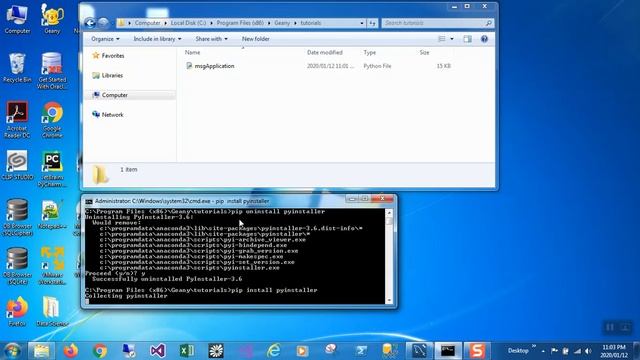Image resolution: width=640 pixels, height=360 pixels.
Task: Sort files by the Name column header
Action: tap(192, 52)
